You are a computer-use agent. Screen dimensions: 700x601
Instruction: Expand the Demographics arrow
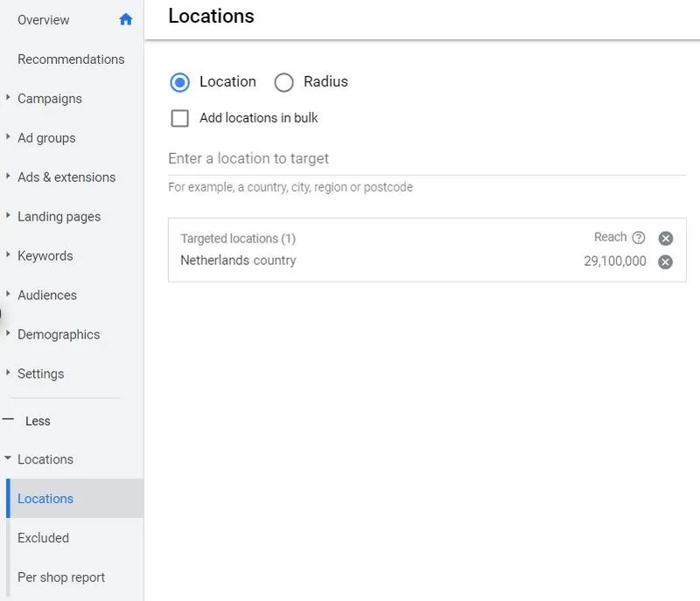coord(8,332)
